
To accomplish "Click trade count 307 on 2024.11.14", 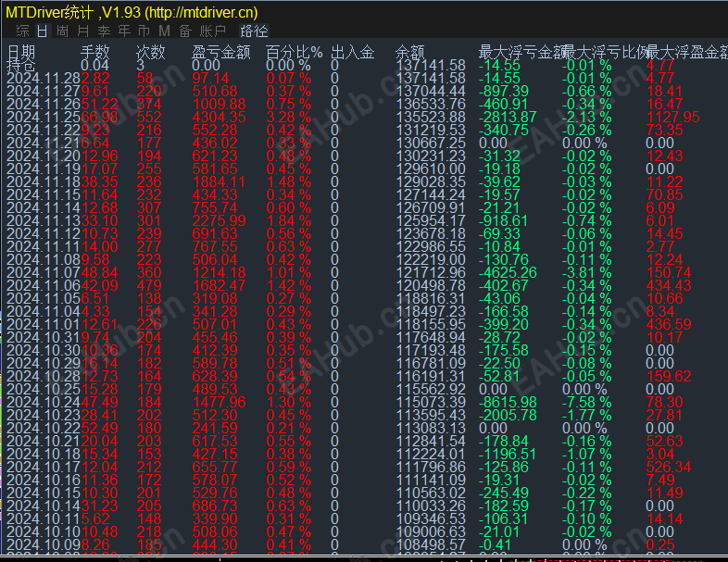I will (149, 208).
